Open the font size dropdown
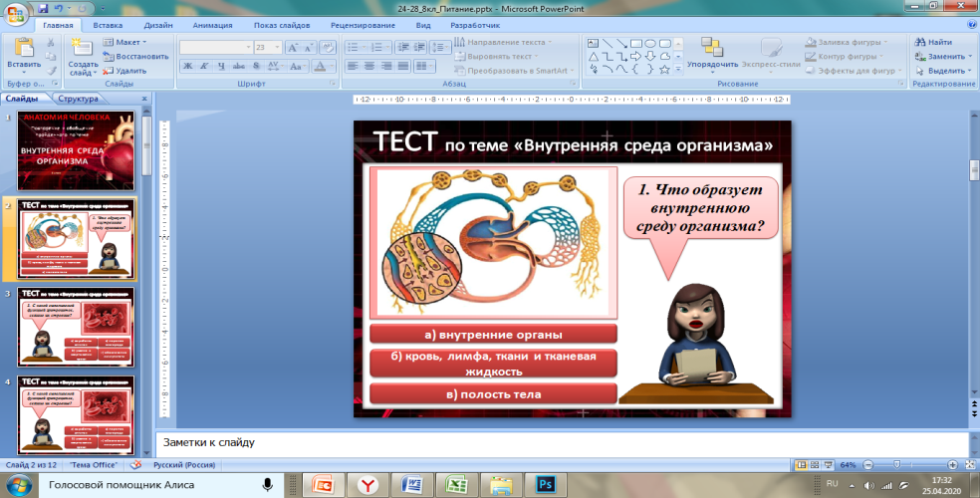Viewport: 980px width, 498px height. 276,47
